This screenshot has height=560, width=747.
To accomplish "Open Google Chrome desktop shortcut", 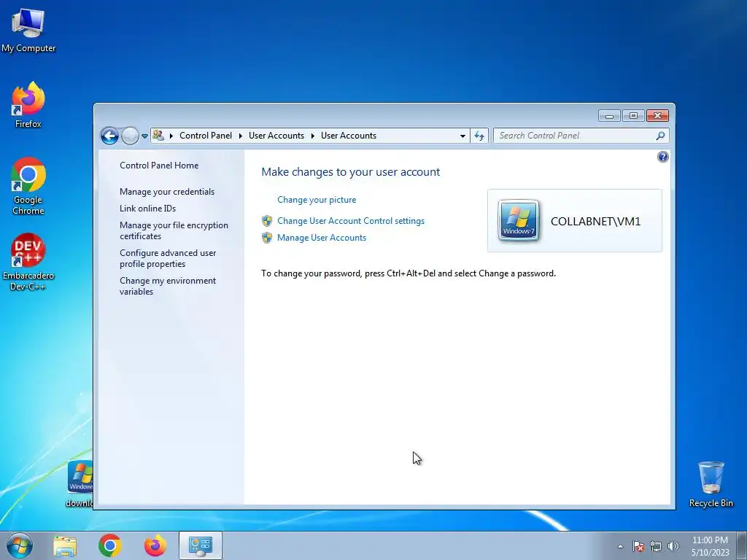I will coord(28,186).
